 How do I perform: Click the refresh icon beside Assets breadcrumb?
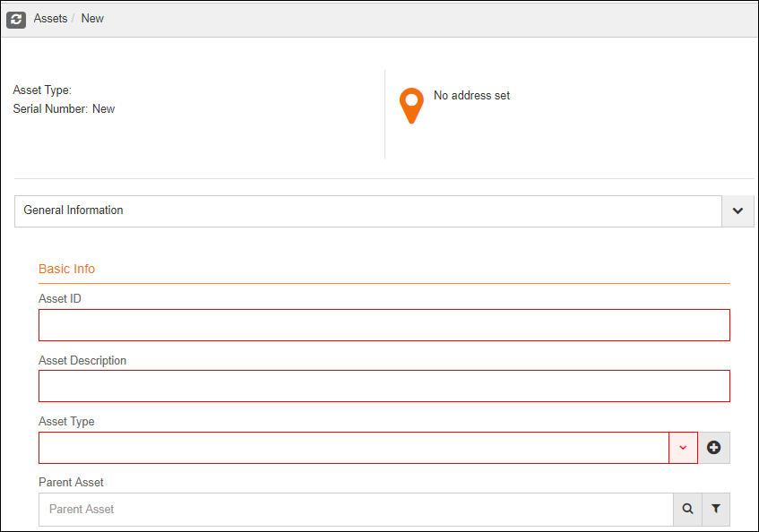[x=16, y=20]
